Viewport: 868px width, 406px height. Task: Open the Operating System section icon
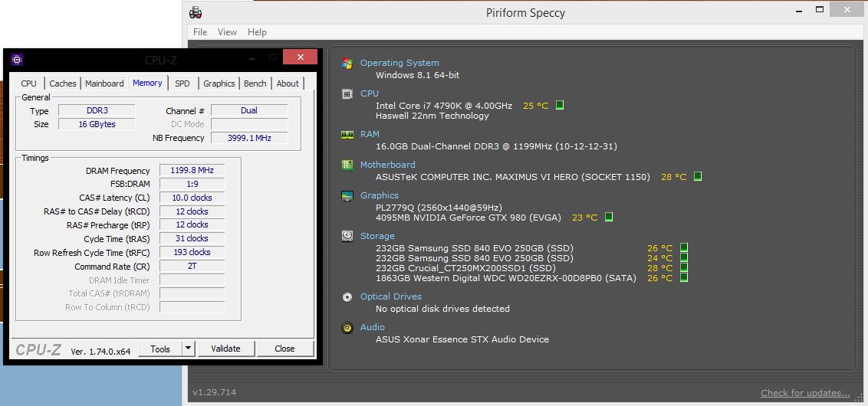coord(347,63)
